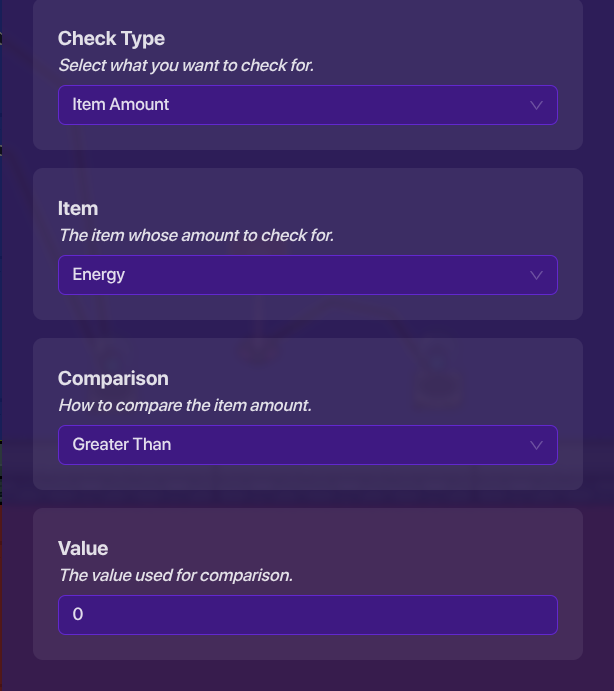Click 'How to compare the item amount' text
614x691 pixels.
[x=185, y=405]
